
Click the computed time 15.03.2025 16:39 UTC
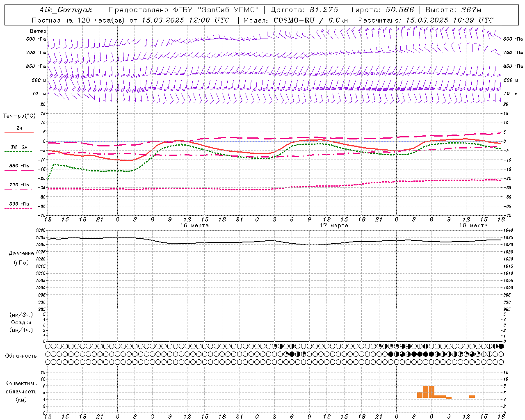click(450, 20)
